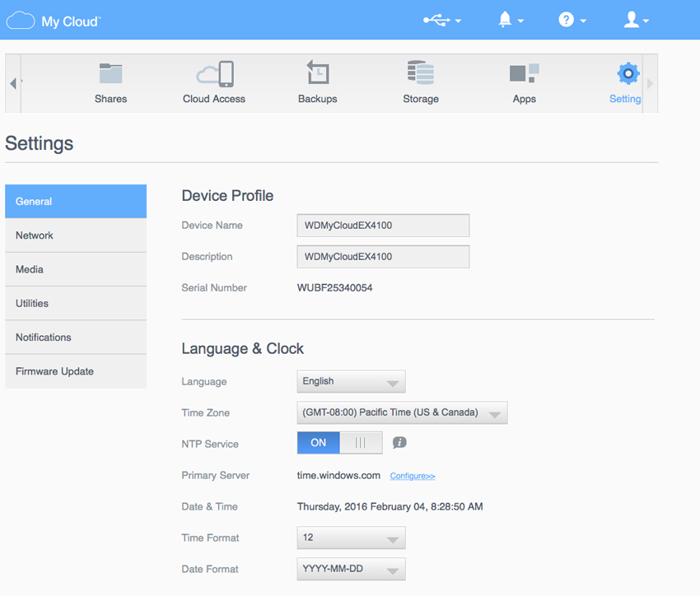700x596 pixels.
Task: Expand the Language dropdown
Action: point(352,381)
